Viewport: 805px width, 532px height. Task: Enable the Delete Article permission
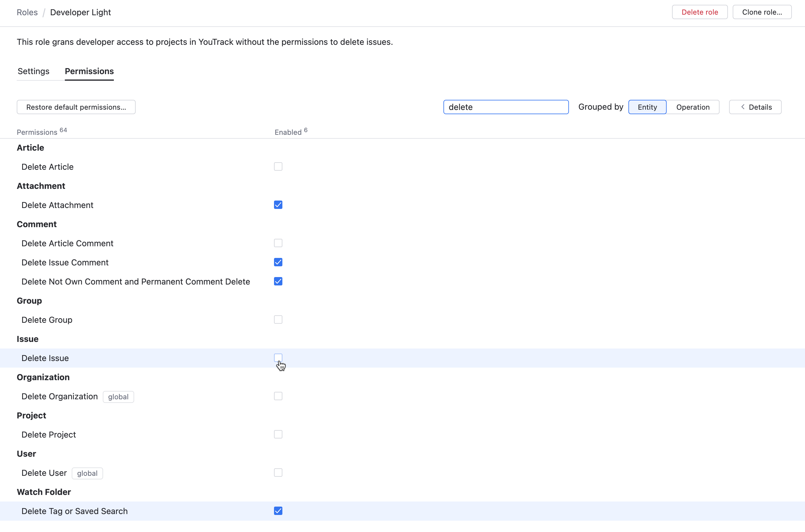(x=278, y=166)
